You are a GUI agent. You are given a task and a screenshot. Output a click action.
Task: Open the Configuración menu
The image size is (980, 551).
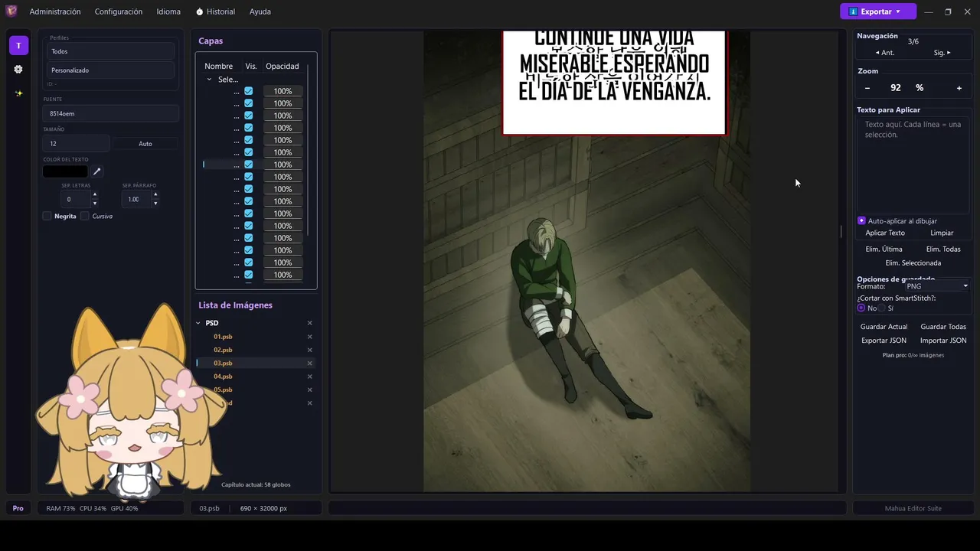tap(119, 11)
